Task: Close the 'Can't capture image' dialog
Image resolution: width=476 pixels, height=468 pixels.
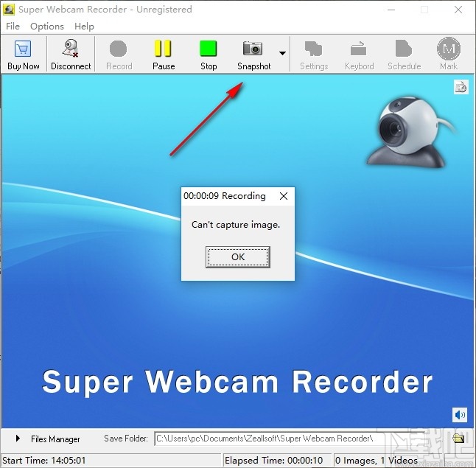Action: [x=284, y=196]
